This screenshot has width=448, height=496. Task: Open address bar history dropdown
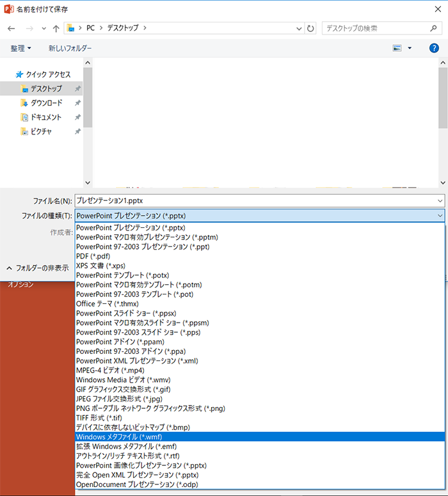click(299, 28)
